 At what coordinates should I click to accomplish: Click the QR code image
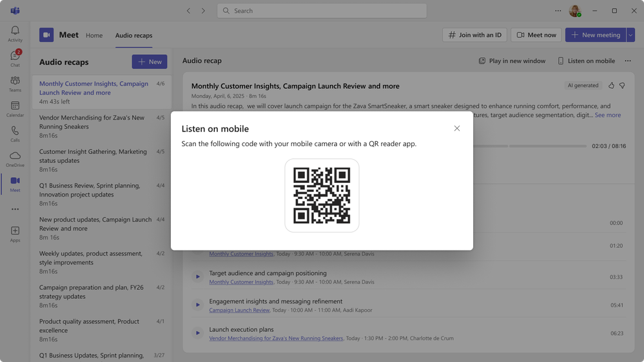click(x=322, y=195)
